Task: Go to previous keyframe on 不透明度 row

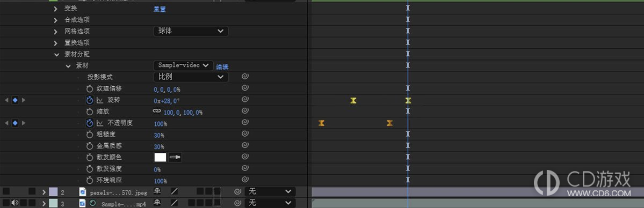Action: click(6, 123)
